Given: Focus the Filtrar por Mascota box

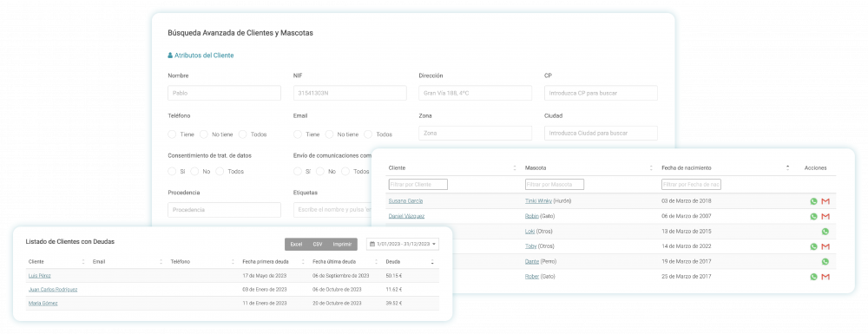Looking at the screenshot, I should coord(554,184).
